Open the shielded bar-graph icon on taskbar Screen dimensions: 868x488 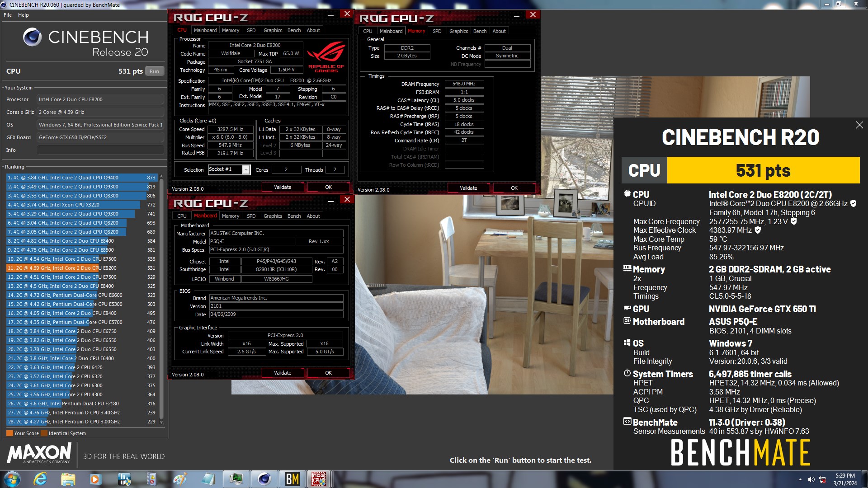[x=124, y=479]
